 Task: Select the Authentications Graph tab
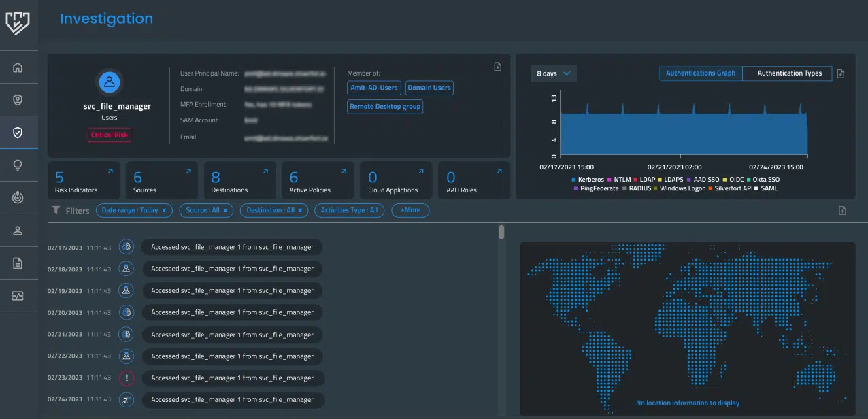pos(700,73)
